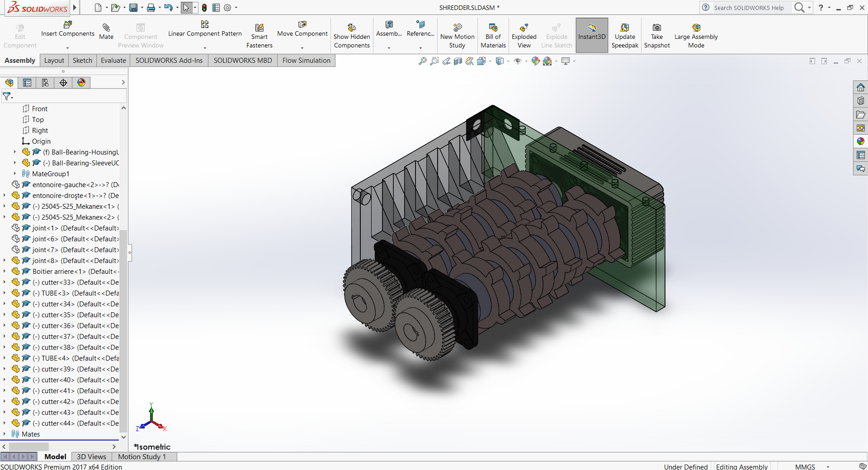Open the Motion Study 1 tab
Screen dimensions: 868x470
(142, 456)
